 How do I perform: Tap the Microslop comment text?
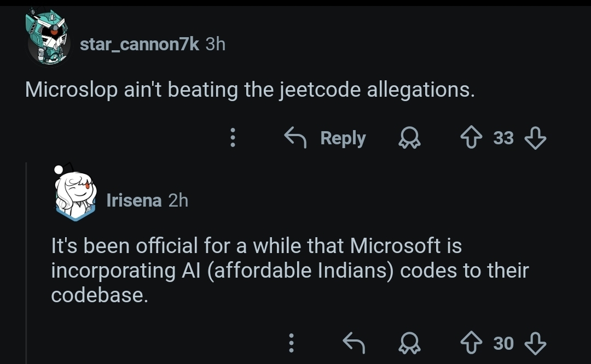[x=250, y=90]
